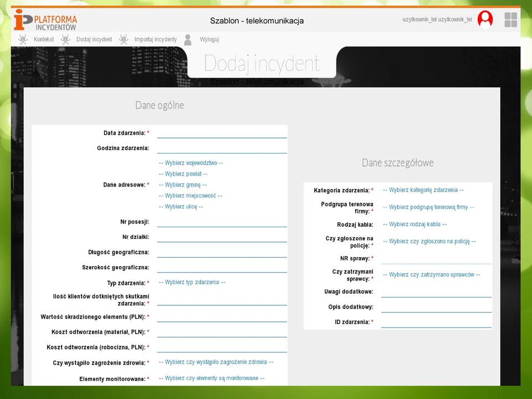Focus the Uwagi dodatkowe input field
This screenshot has width=532, height=399.
point(436,292)
